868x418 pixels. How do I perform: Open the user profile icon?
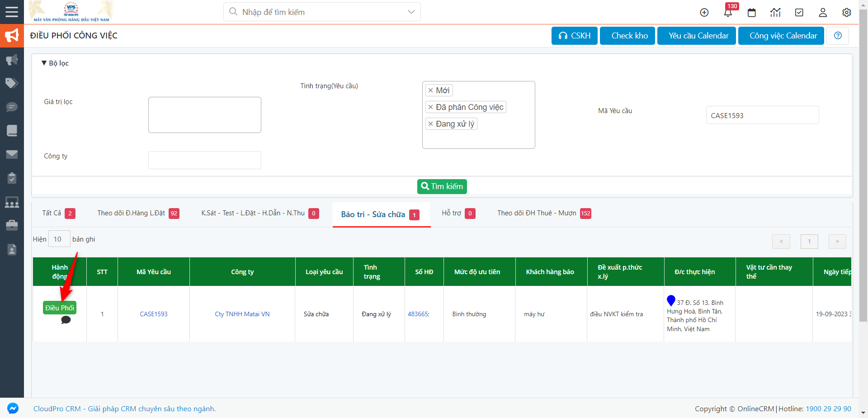point(823,13)
